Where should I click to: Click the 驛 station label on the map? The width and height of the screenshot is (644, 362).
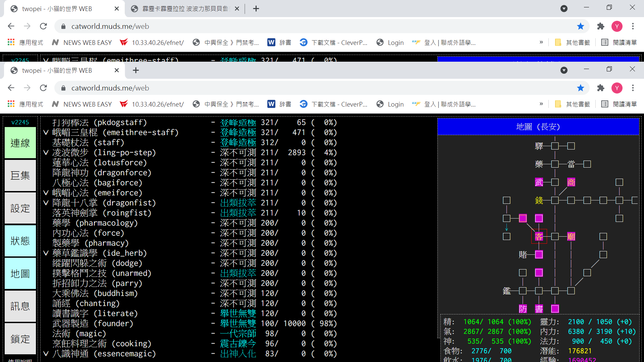pos(539,146)
